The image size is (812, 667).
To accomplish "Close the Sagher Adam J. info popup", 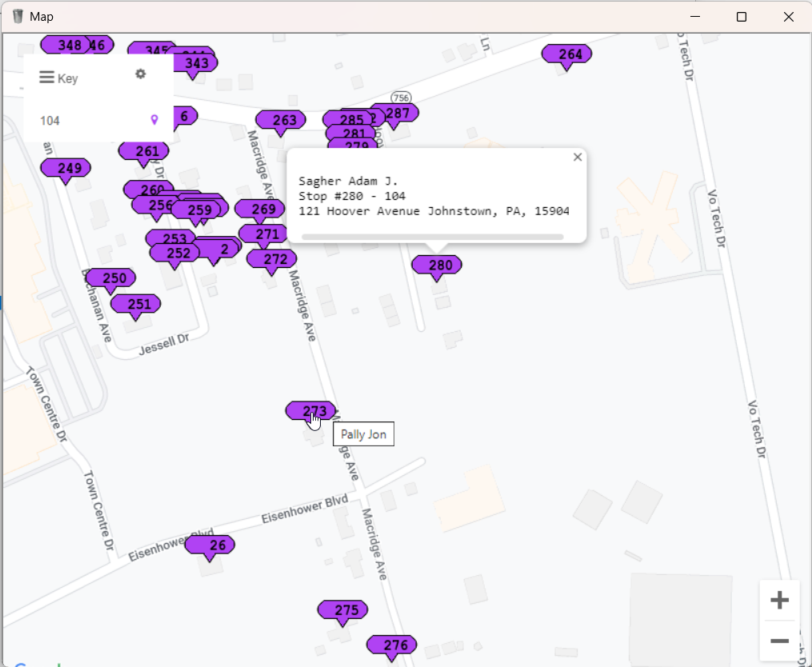I will 578,157.
